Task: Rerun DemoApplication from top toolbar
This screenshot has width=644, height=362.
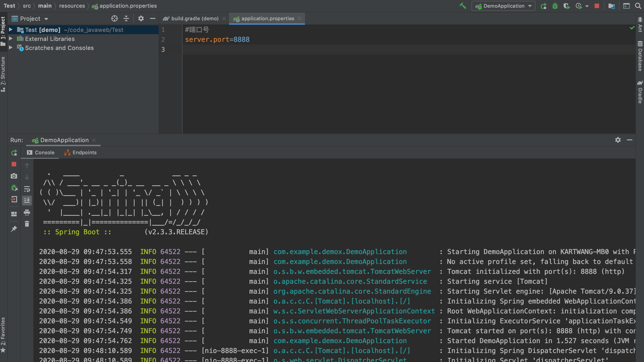Action: (x=543, y=6)
